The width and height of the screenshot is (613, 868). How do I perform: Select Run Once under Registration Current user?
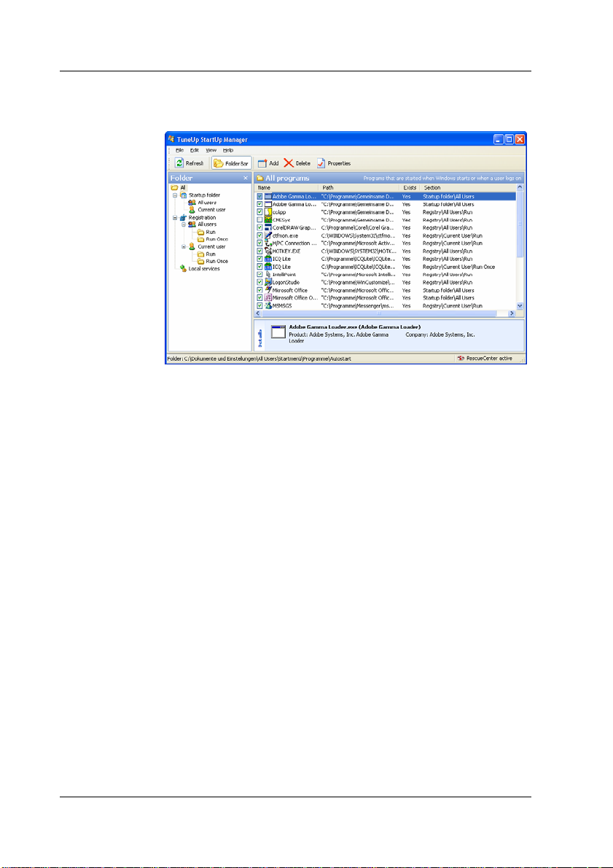pos(213,262)
